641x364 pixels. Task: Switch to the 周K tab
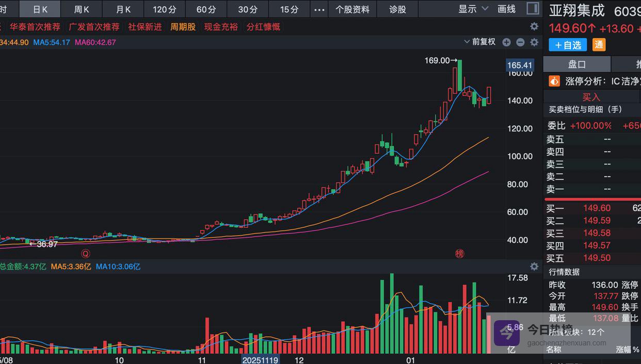(x=82, y=9)
